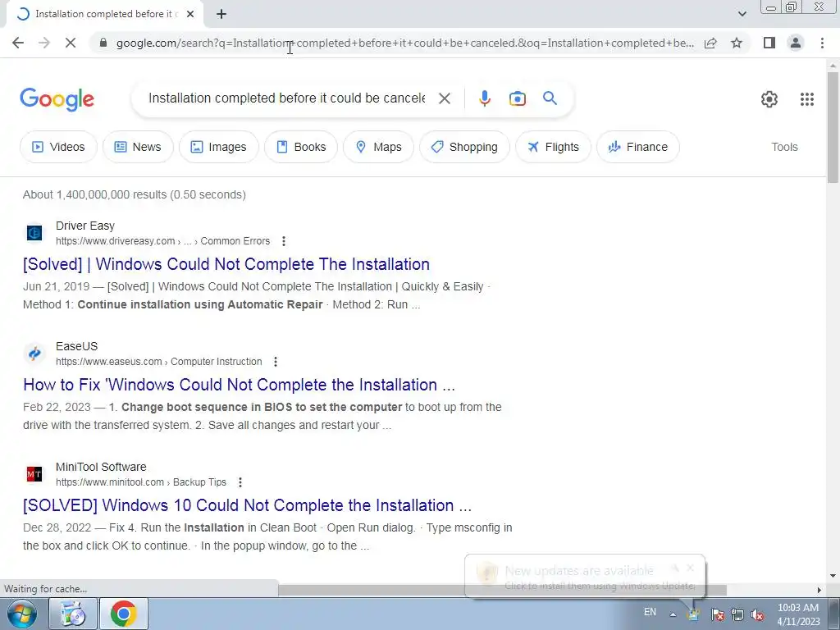Open How to Fix 'Windows Could Not Complete link

[x=239, y=385]
